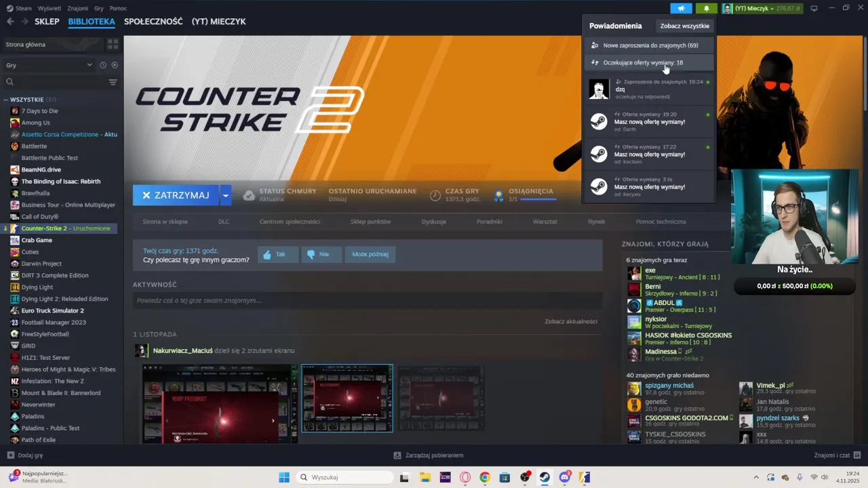Open Discord from the Windows taskbar
Screen dimensions: 868x488
(565, 477)
